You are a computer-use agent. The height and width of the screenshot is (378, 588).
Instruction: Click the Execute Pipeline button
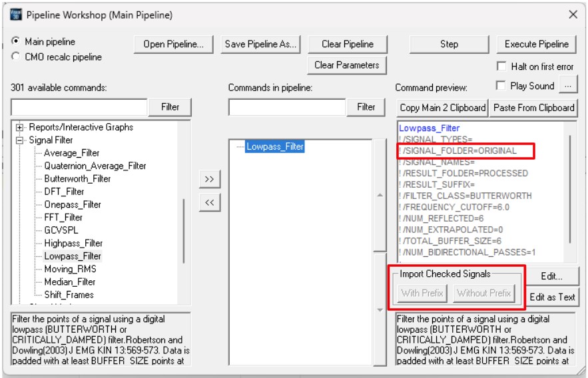click(536, 44)
